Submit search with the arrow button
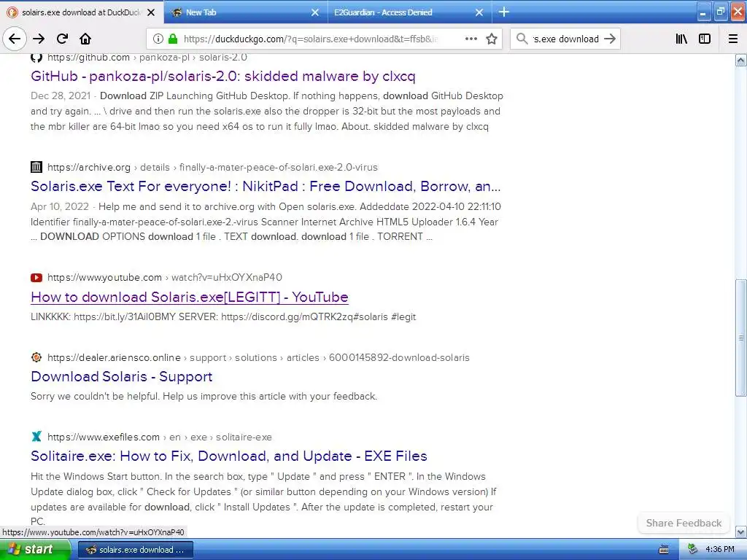747x560 pixels. [x=610, y=39]
